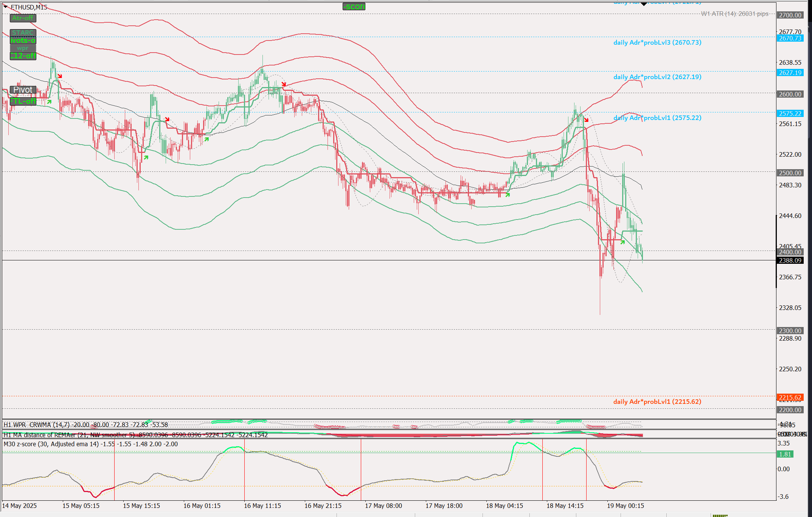812x517 pixels.
Task: Click the Pivot button
Action: (23, 90)
